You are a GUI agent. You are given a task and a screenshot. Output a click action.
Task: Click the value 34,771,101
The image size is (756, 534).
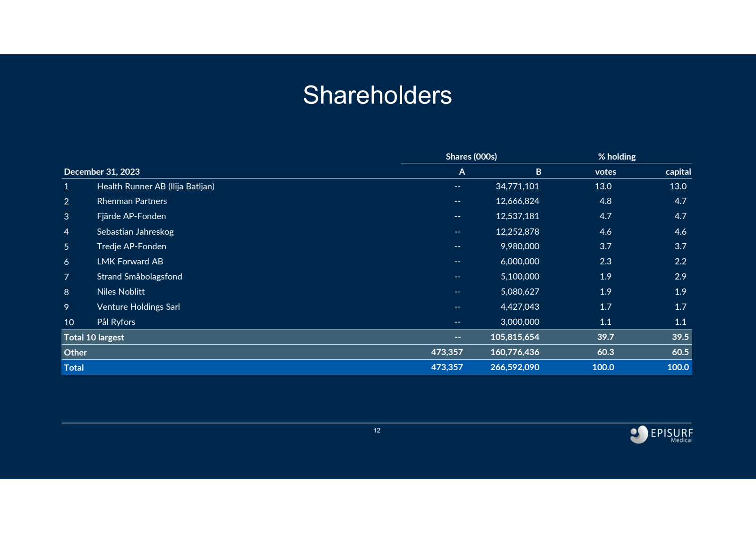(517, 186)
